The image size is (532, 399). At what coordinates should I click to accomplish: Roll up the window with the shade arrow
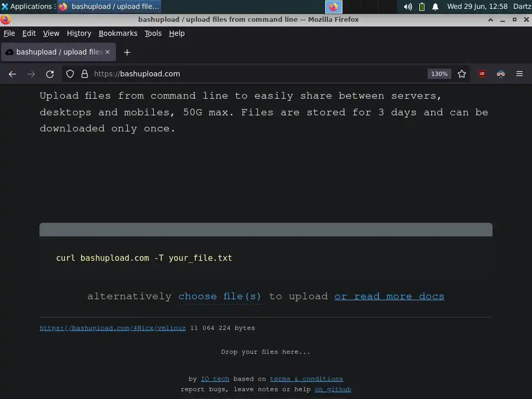pyautogui.click(x=490, y=20)
